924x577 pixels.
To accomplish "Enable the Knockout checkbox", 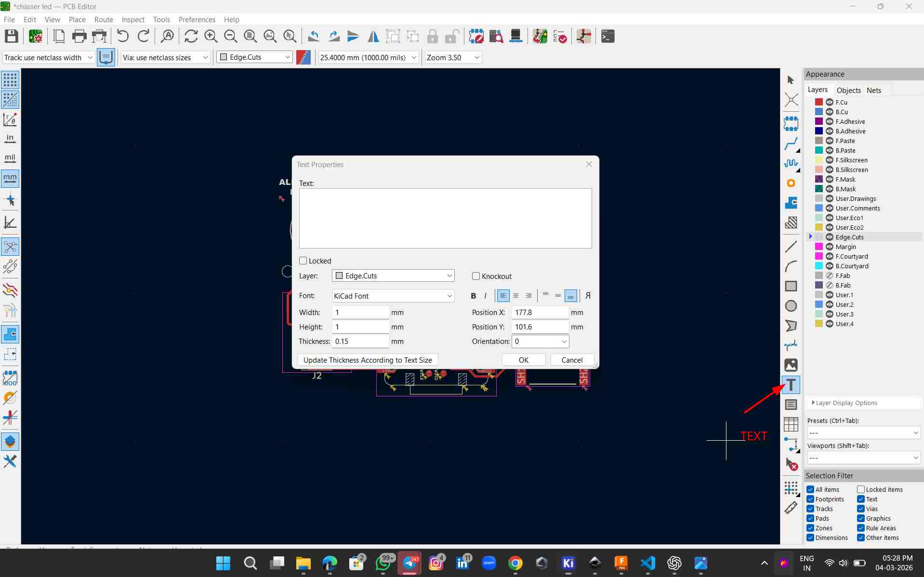I will pyautogui.click(x=476, y=276).
